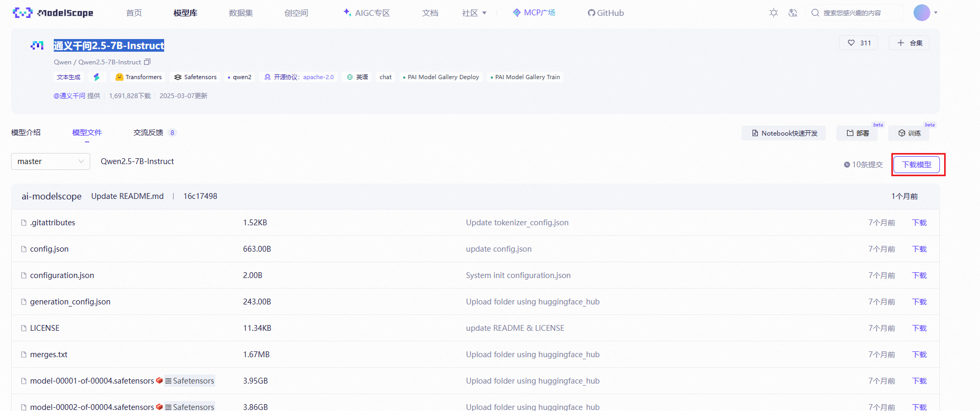Screen dimensions: 980x411
Task: Click the heart like icon 311
Action: point(851,43)
